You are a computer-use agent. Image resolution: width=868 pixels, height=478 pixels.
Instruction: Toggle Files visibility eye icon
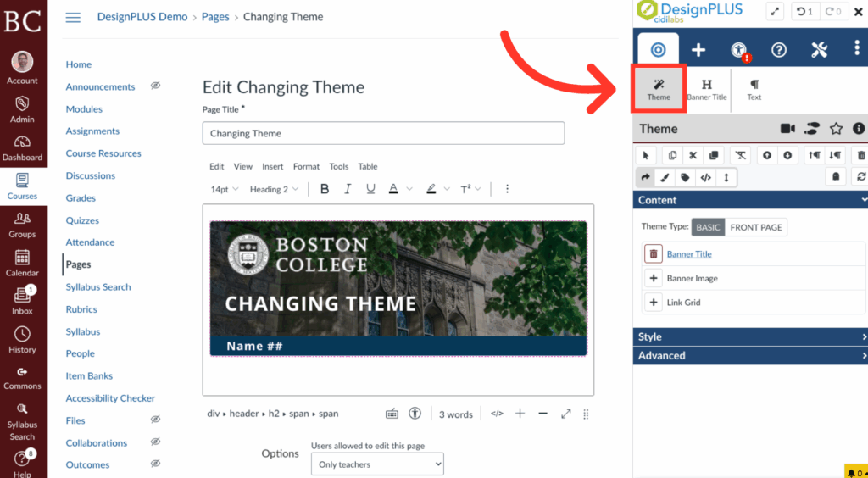pyautogui.click(x=156, y=420)
